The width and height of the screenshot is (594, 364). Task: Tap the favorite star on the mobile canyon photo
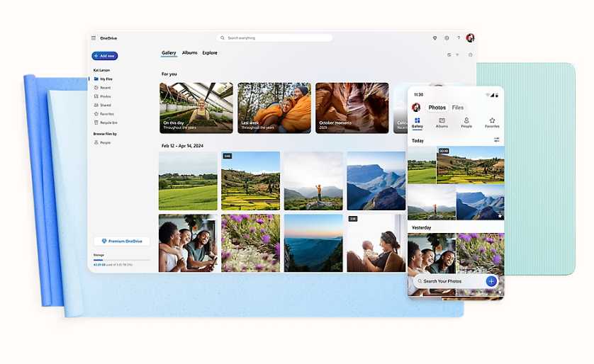(500, 216)
